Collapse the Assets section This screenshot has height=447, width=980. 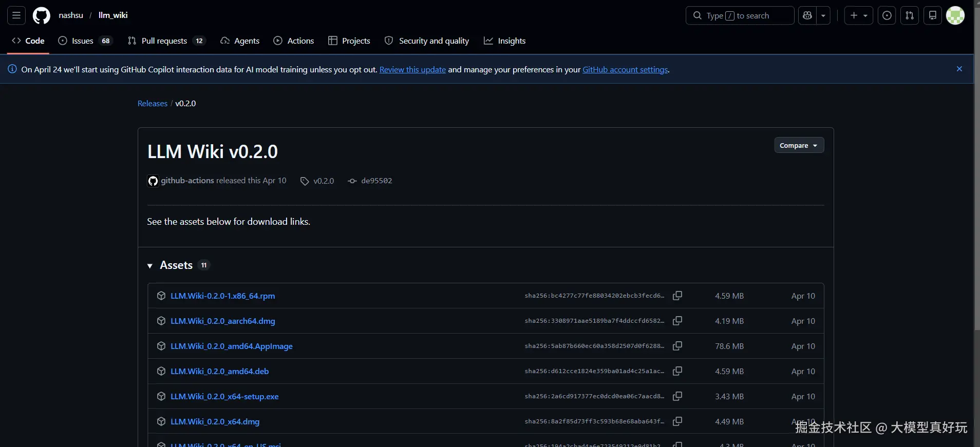click(x=150, y=266)
